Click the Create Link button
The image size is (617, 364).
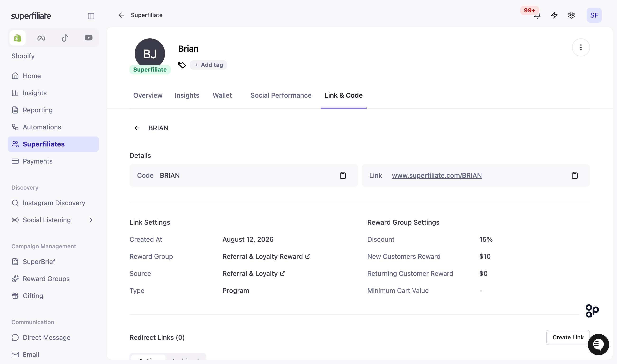point(568,337)
